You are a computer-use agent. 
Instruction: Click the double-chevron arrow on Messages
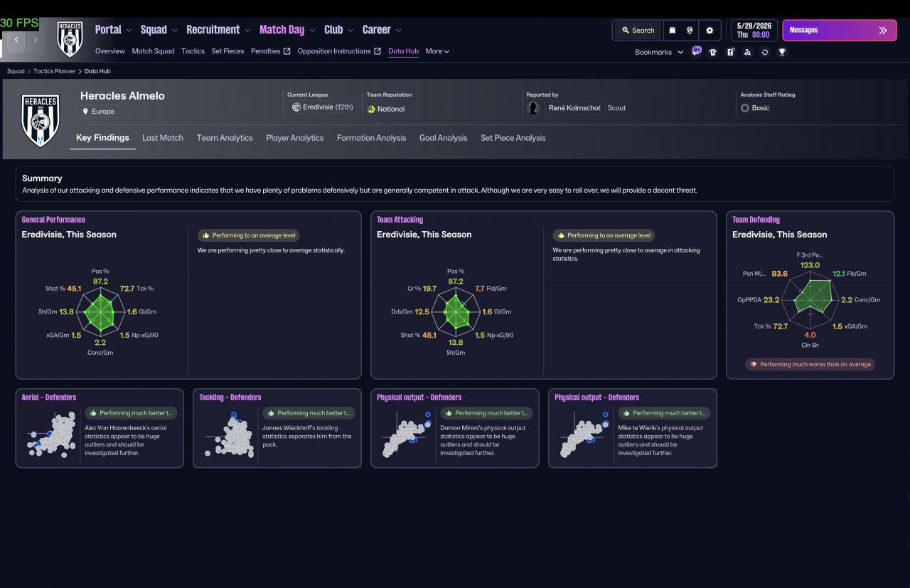pos(883,31)
